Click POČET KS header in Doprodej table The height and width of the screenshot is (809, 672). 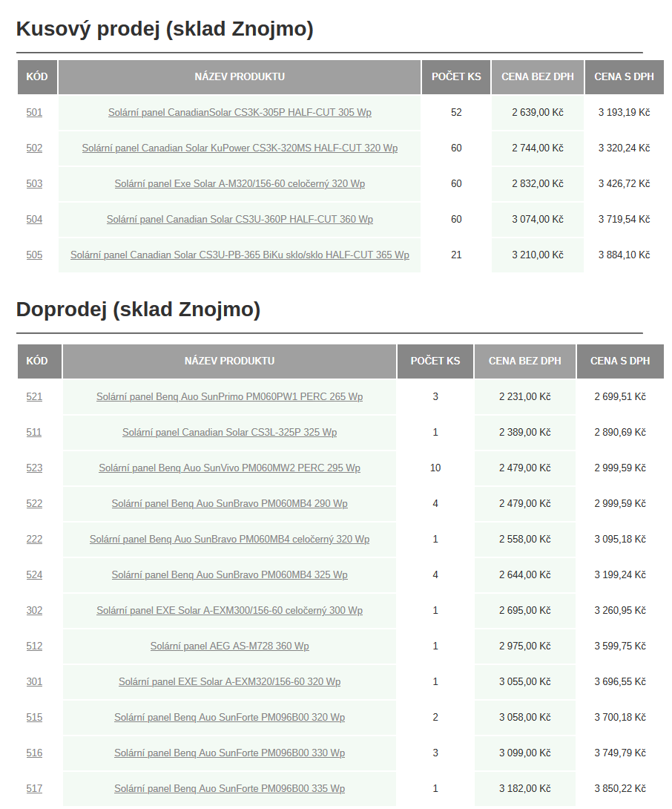pos(435,361)
